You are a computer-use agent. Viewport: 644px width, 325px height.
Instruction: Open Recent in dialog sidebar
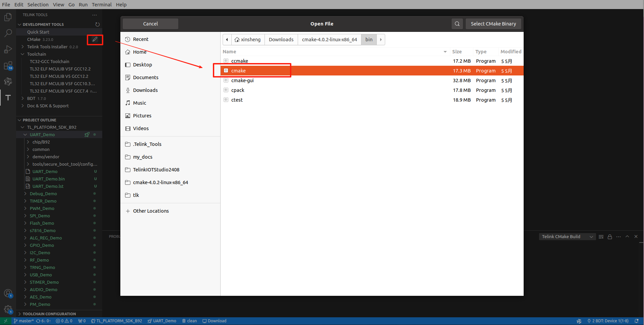(170, 39)
